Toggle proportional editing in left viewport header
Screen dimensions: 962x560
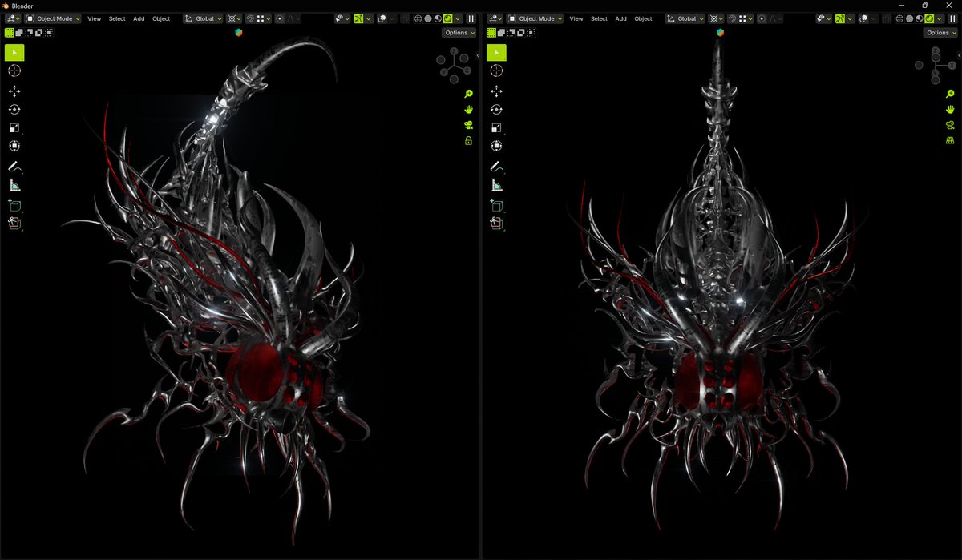tap(280, 18)
